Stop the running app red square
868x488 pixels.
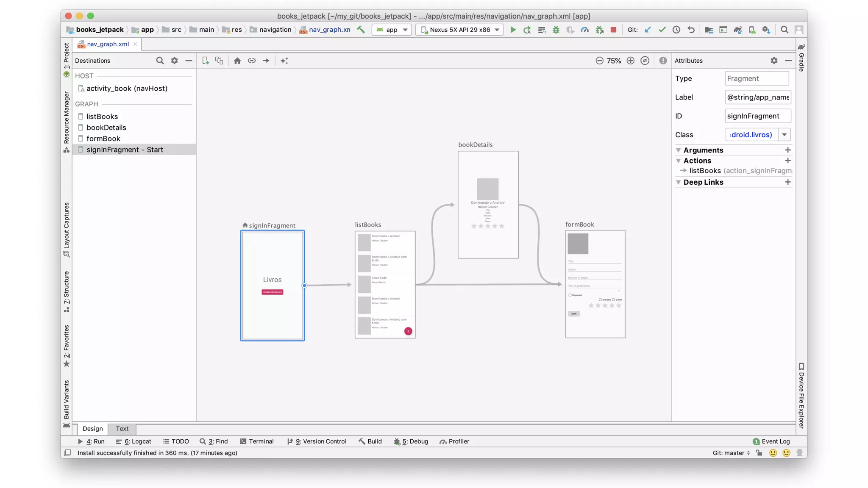(x=613, y=30)
